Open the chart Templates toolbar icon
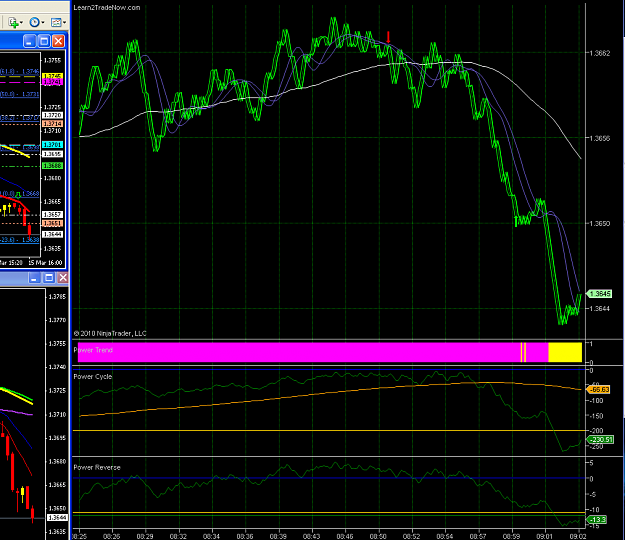 click(56, 22)
